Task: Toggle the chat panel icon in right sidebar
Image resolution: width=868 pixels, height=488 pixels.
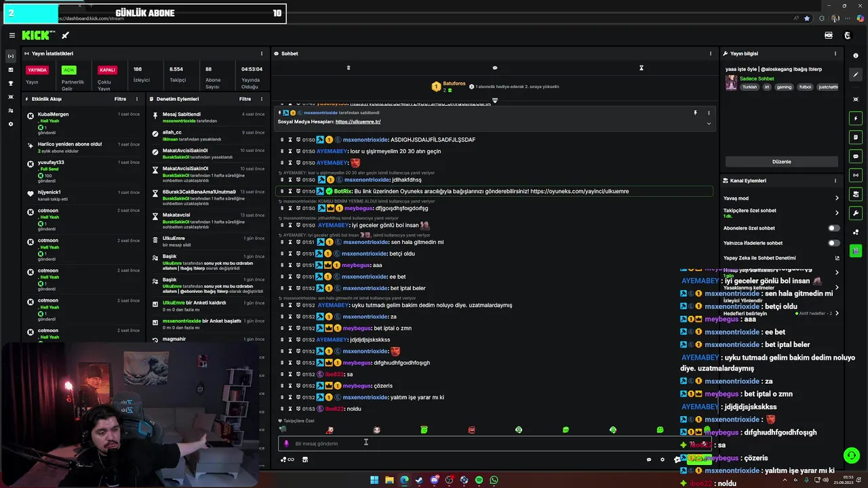Action: (x=856, y=157)
